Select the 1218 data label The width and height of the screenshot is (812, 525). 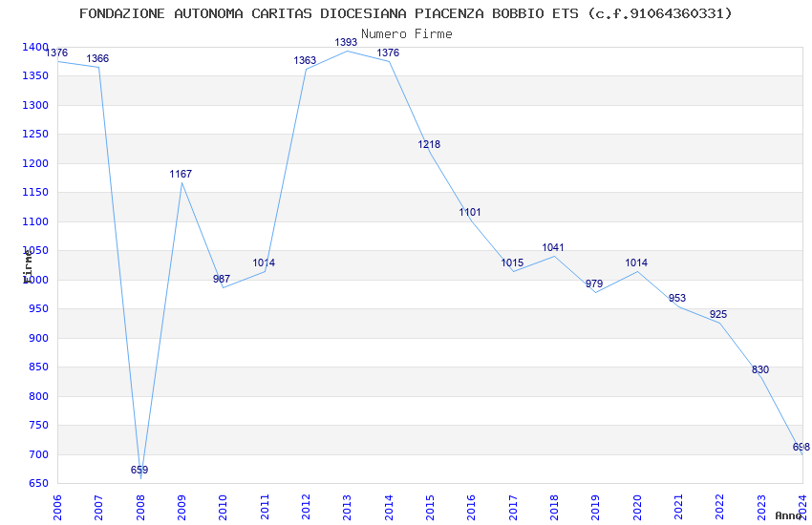click(429, 144)
